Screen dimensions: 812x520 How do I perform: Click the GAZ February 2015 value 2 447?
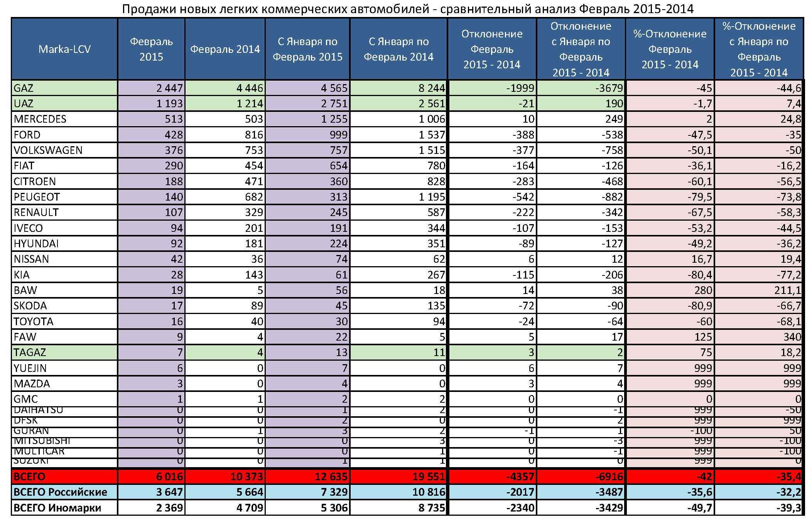pos(151,88)
